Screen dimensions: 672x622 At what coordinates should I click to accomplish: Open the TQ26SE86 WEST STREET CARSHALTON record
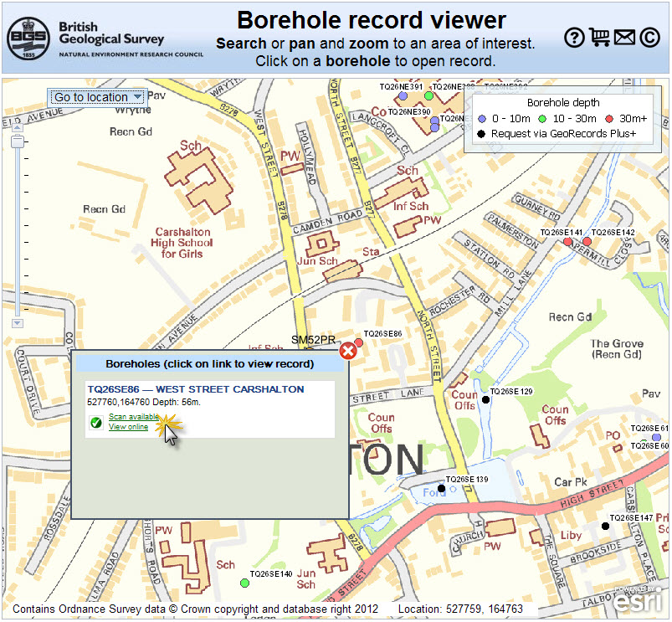197,388
